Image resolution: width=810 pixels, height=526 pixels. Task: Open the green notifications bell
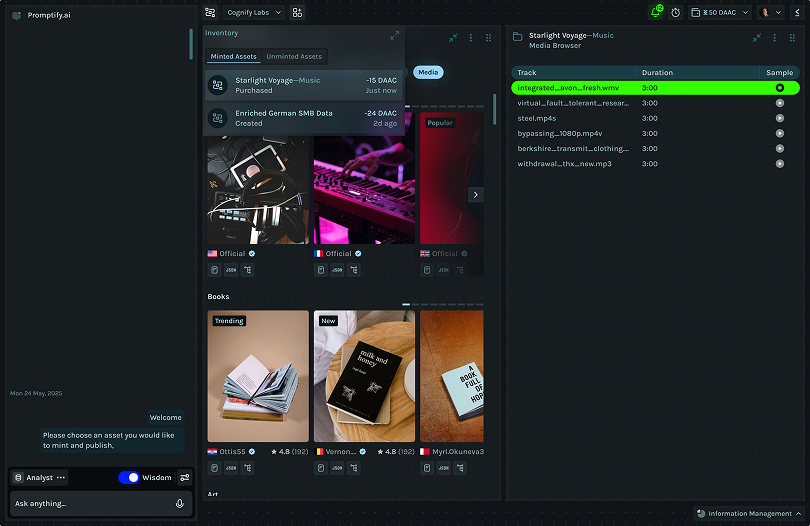pyautogui.click(x=656, y=12)
